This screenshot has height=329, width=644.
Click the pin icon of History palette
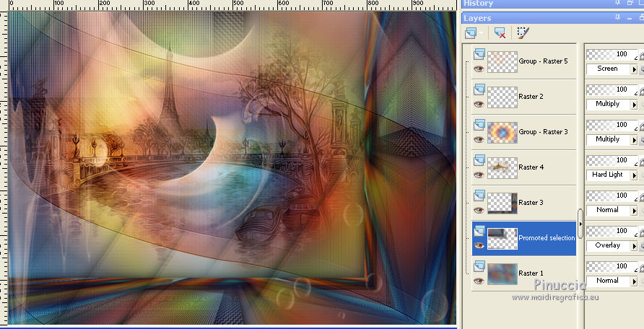pyautogui.click(x=617, y=3)
